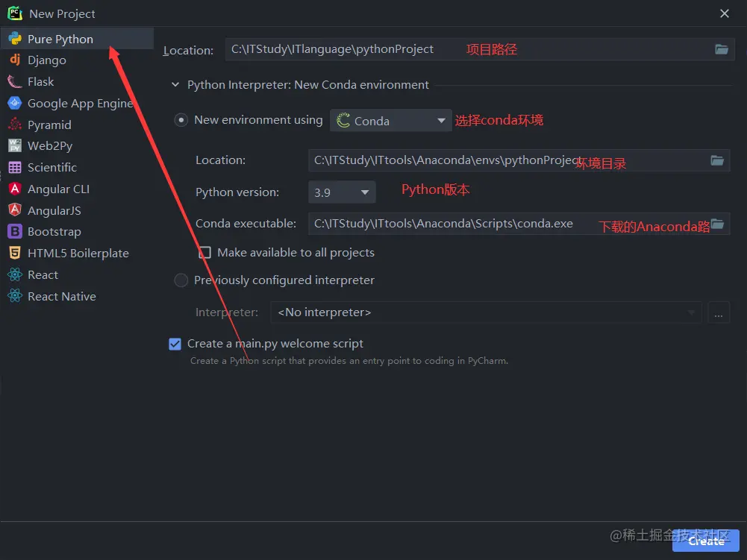Viewport: 747px width, 560px height.
Task: Click the React atom icon
Action: pos(15,274)
